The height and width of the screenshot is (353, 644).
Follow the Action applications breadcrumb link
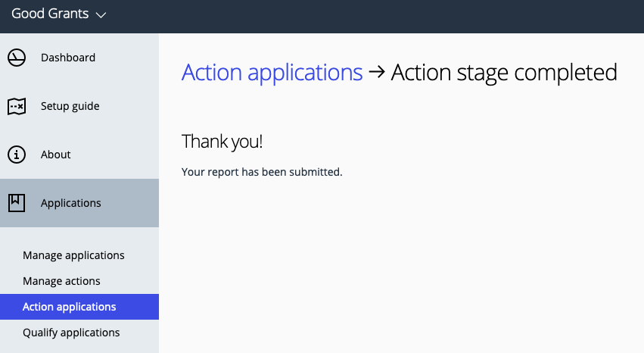(272, 73)
